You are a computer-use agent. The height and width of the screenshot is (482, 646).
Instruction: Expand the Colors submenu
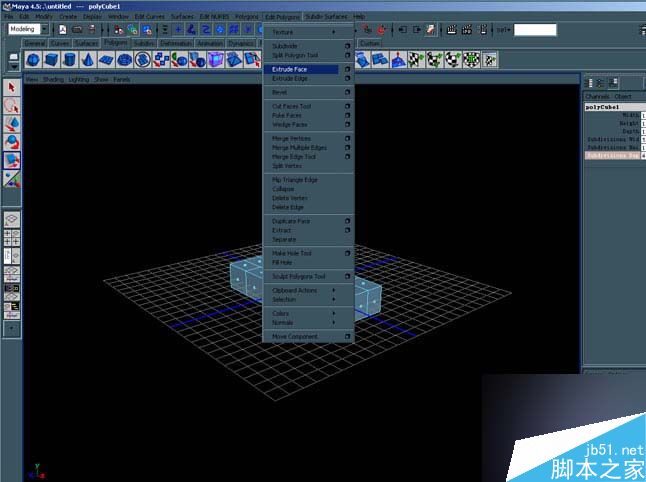[x=303, y=314]
